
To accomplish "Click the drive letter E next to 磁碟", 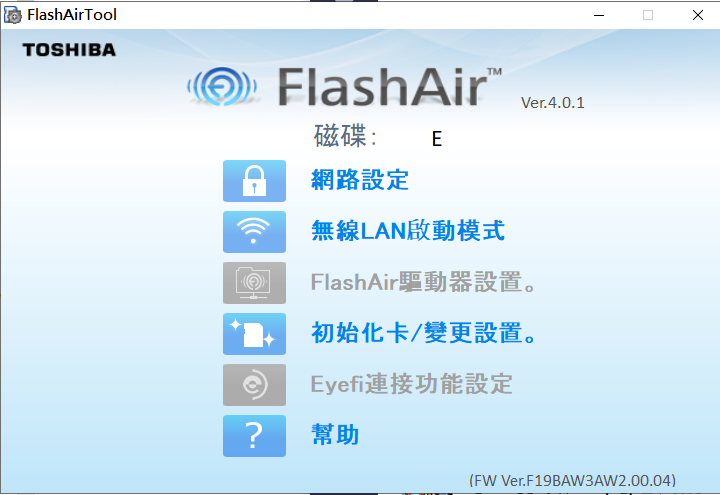I will pyautogui.click(x=437, y=139).
